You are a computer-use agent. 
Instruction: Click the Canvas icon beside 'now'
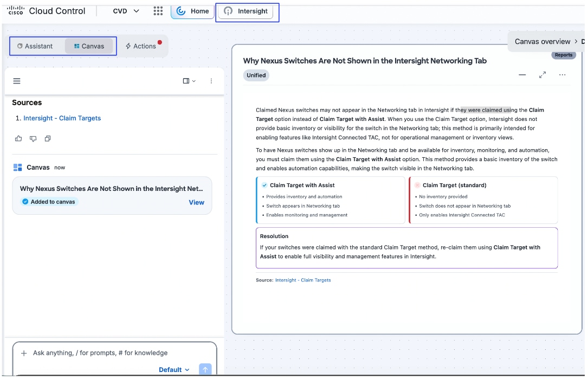click(18, 168)
